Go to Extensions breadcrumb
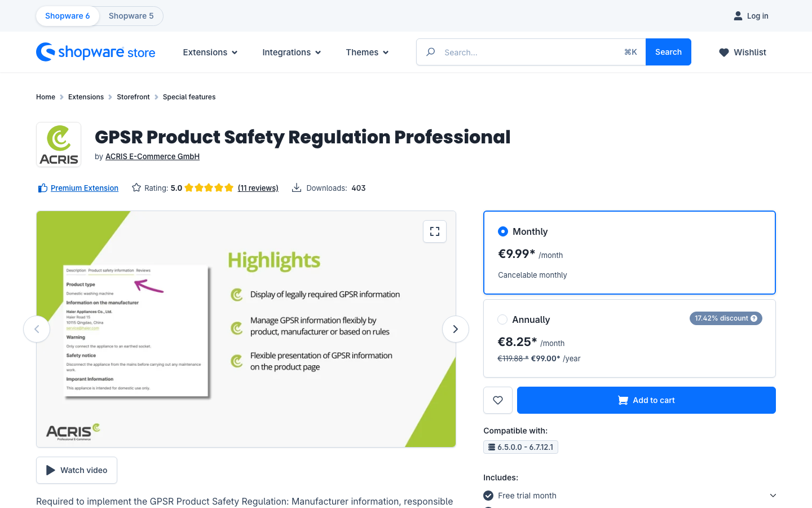The height and width of the screenshot is (508, 812). (x=86, y=97)
